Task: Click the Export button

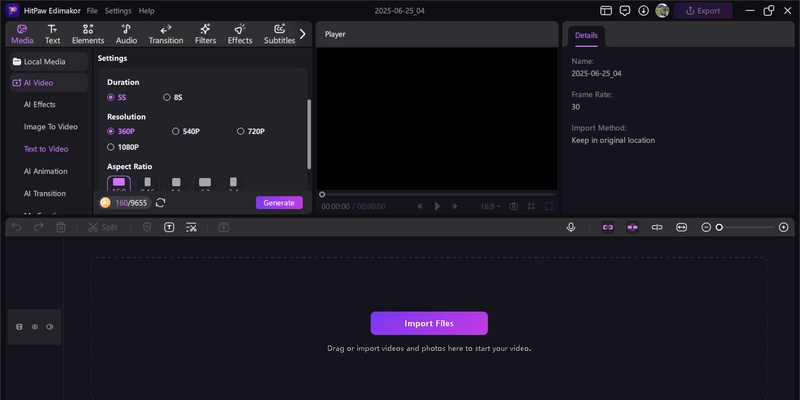Action: [x=703, y=11]
